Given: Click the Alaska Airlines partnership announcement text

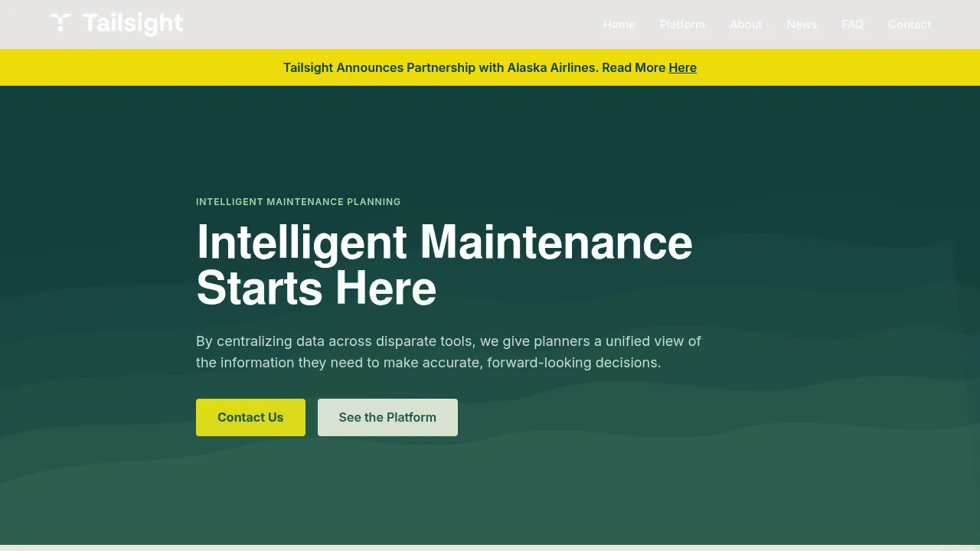Looking at the screenshot, I should (x=474, y=67).
